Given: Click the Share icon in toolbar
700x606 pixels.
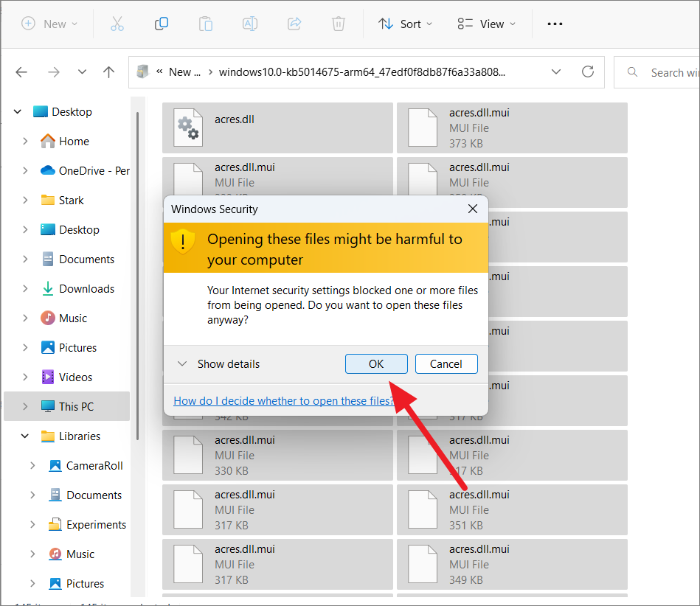Looking at the screenshot, I should 294,24.
